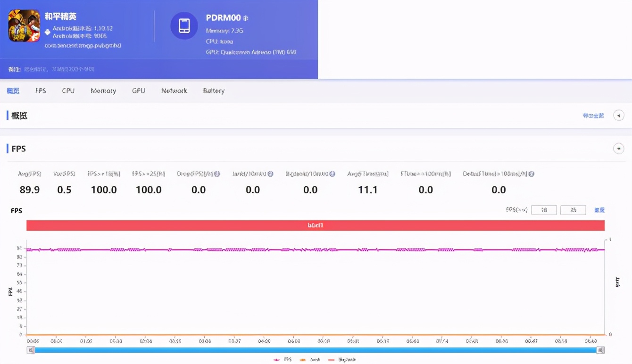
Task: Collapse the FPS section with arrow button
Action: [x=618, y=149]
